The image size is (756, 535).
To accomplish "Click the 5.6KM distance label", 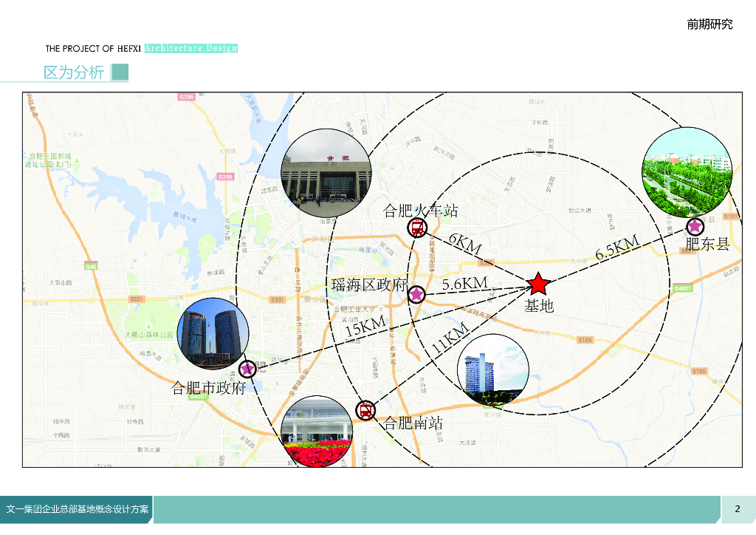I will pos(465,284).
